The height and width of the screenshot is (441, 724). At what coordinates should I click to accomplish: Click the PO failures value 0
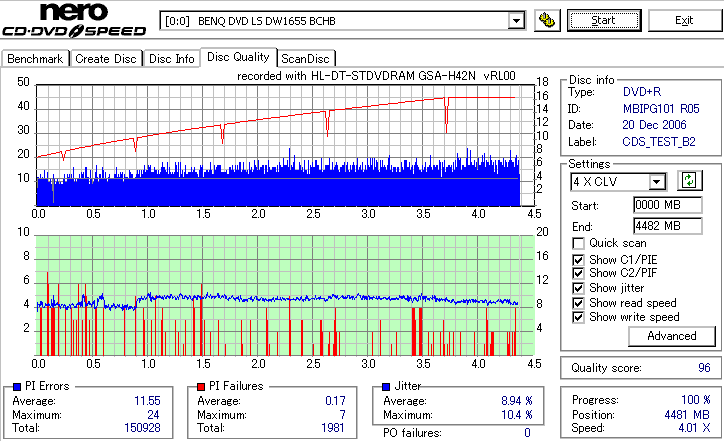click(x=527, y=433)
